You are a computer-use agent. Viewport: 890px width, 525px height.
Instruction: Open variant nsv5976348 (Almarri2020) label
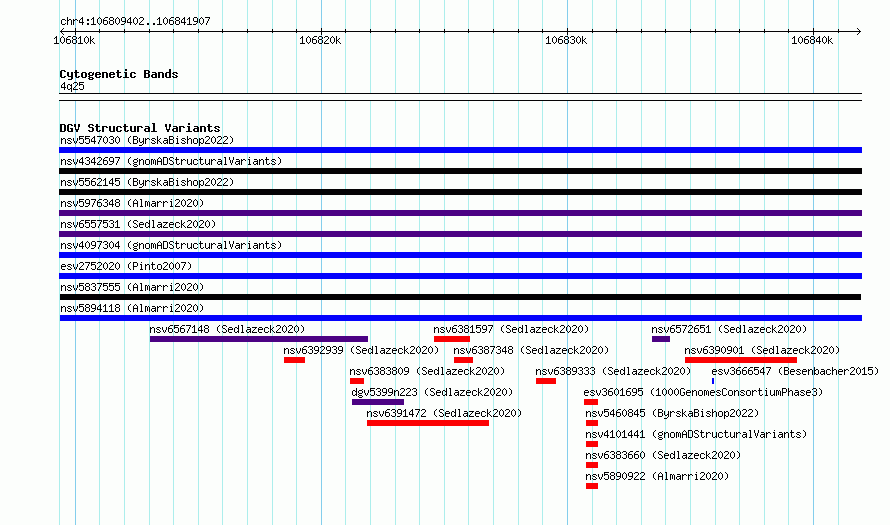pos(132,203)
